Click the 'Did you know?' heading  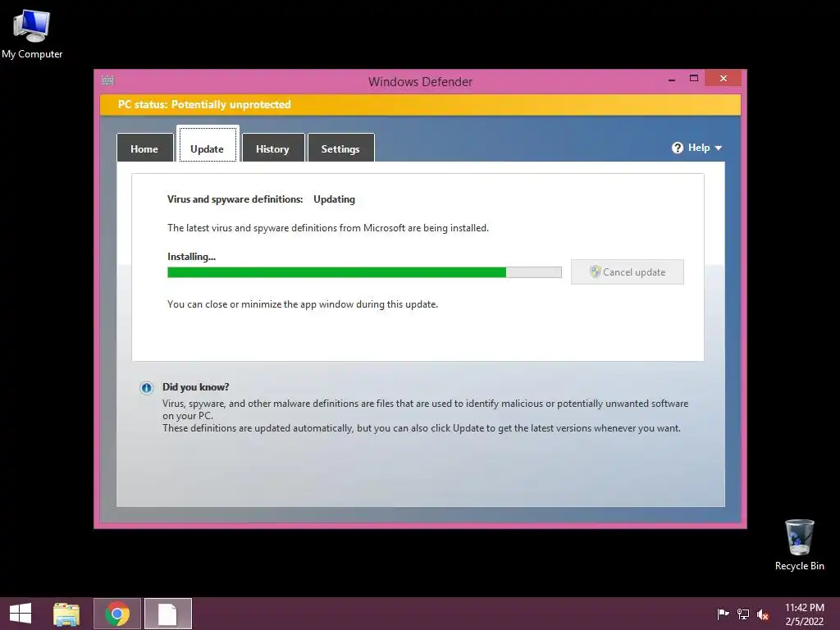tap(195, 387)
